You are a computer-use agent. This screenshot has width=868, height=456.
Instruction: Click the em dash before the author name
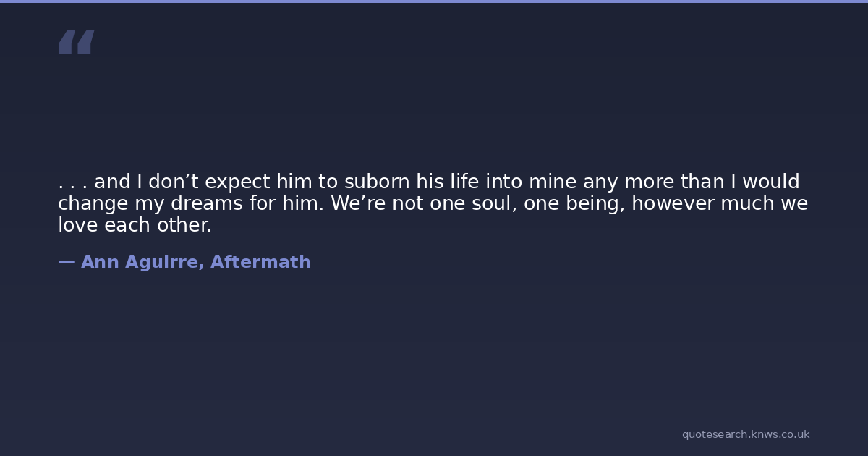pos(66,263)
